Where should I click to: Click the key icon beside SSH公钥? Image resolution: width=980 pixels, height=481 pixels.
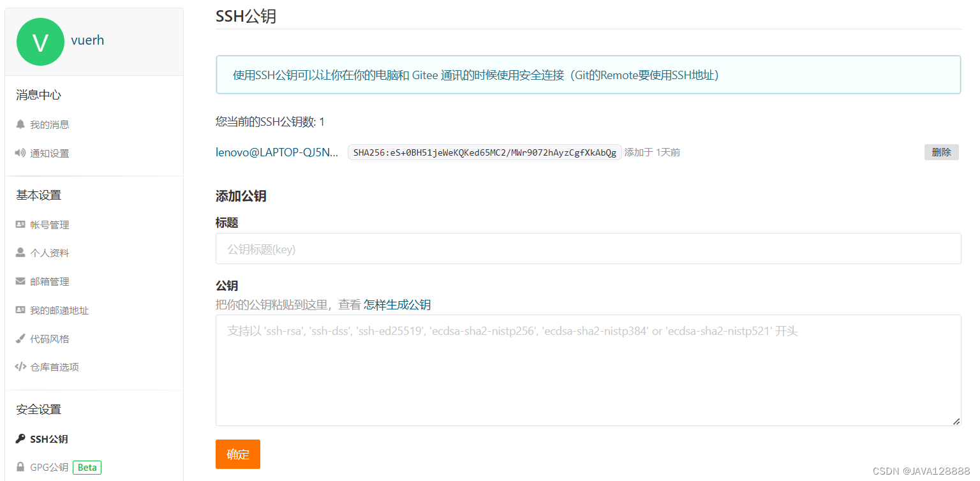(x=20, y=438)
